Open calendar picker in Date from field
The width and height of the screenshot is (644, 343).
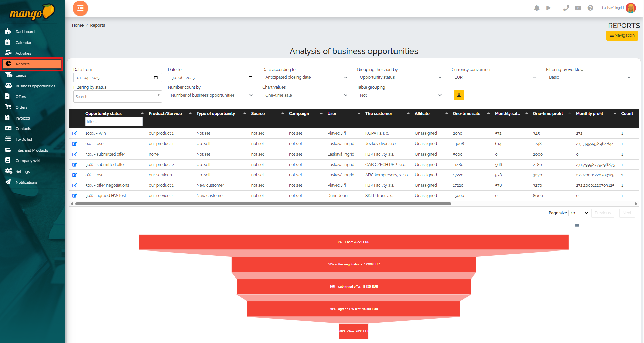[156, 78]
